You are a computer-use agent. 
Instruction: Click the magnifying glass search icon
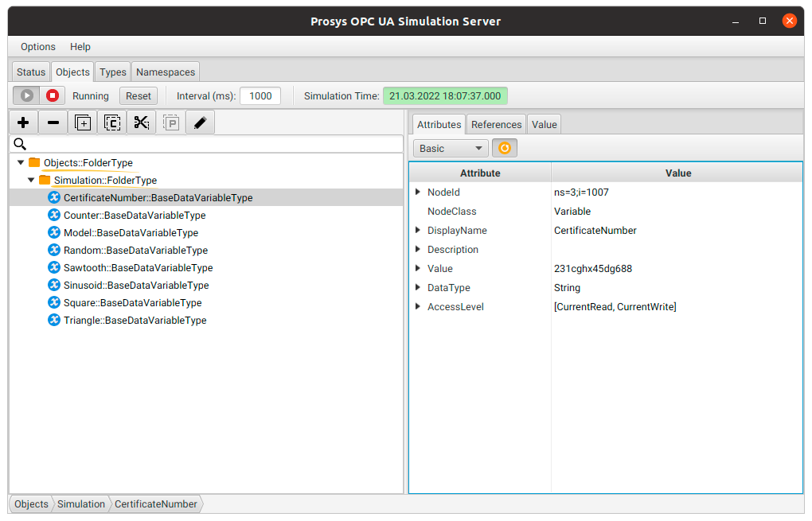click(x=20, y=144)
